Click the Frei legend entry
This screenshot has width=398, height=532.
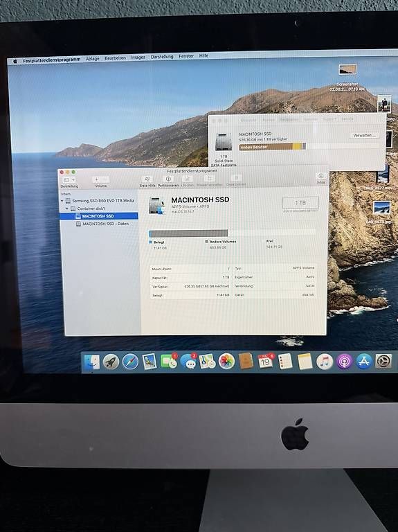269,241
